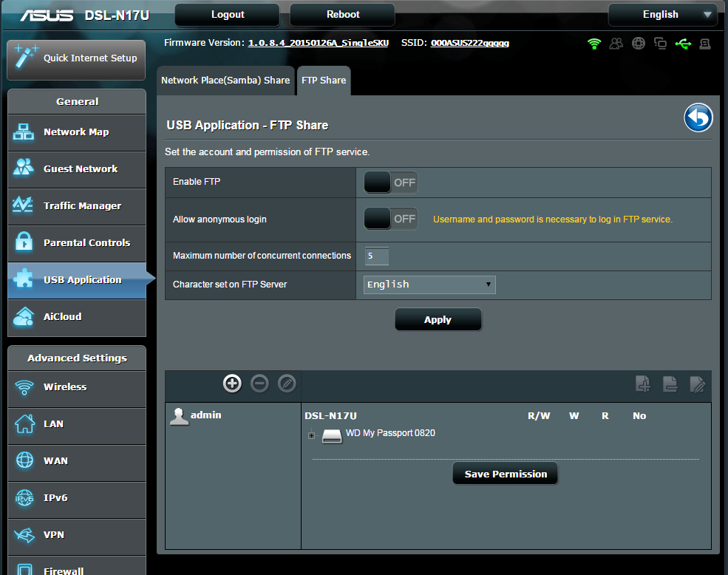Click the Logout button

[x=228, y=14]
